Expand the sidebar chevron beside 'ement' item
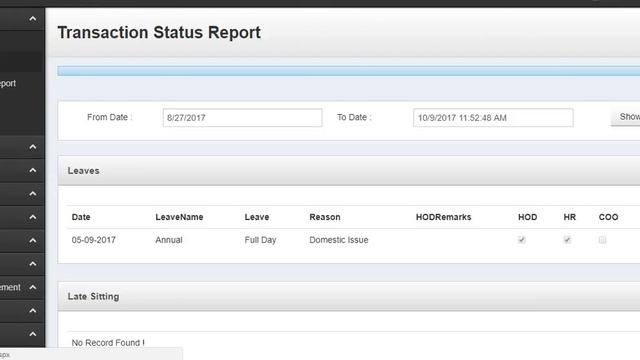This screenshot has width=640, height=360. (33, 287)
